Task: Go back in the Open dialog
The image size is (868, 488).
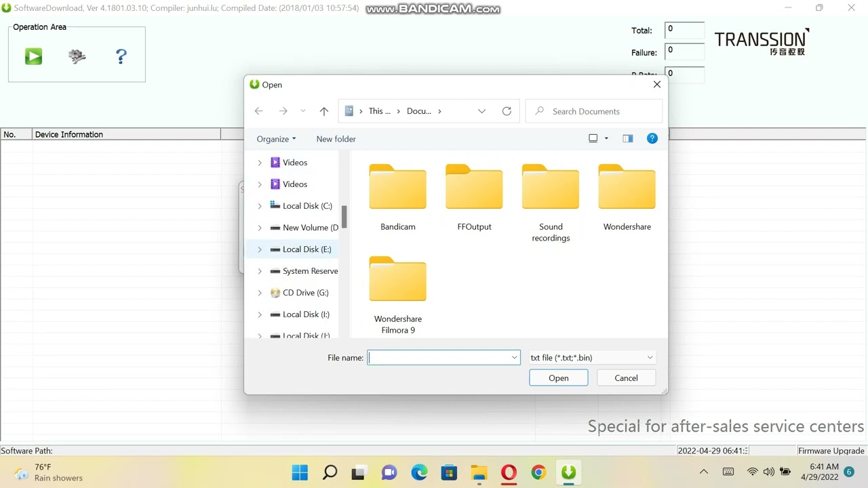Action: [258, 111]
